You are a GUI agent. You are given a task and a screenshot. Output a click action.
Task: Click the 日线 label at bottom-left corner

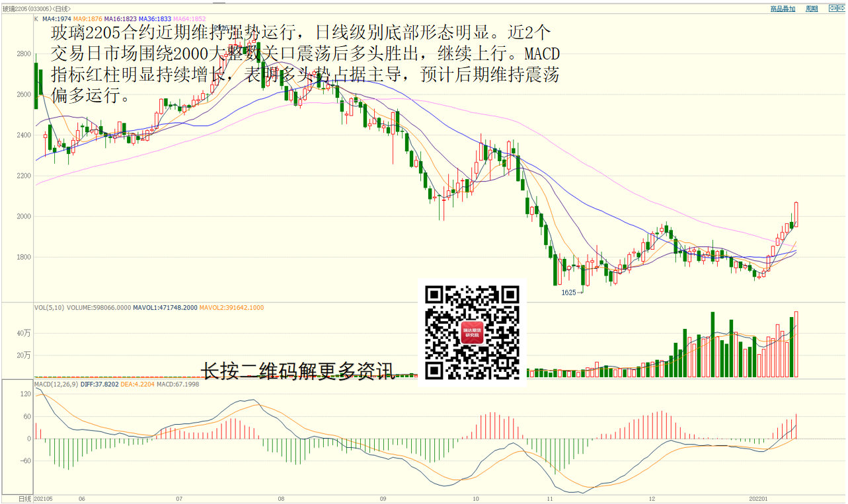click(x=24, y=499)
